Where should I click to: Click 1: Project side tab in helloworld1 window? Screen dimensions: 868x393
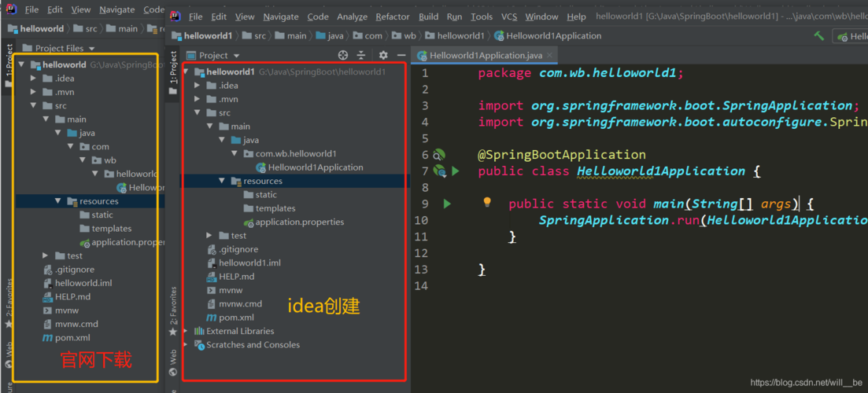tap(173, 72)
